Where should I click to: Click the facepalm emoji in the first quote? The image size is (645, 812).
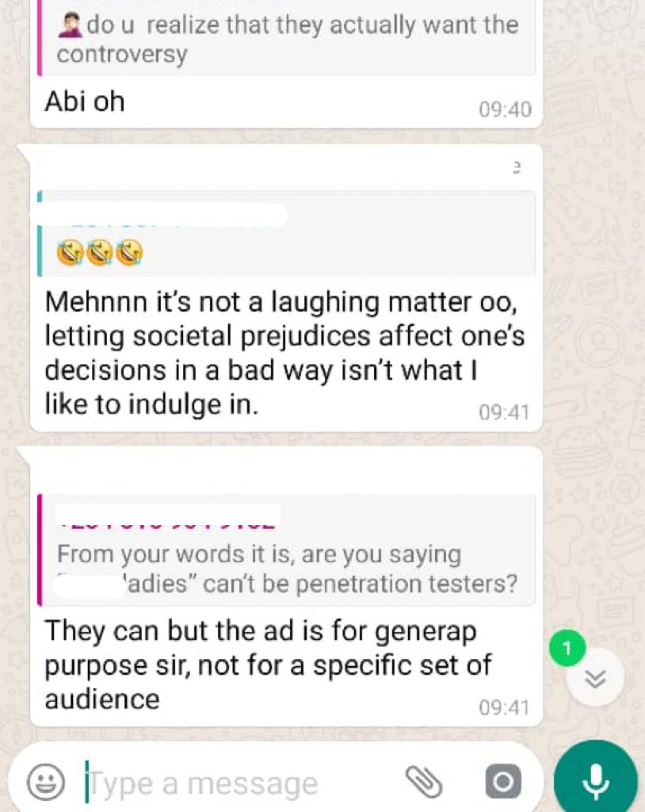click(x=71, y=26)
